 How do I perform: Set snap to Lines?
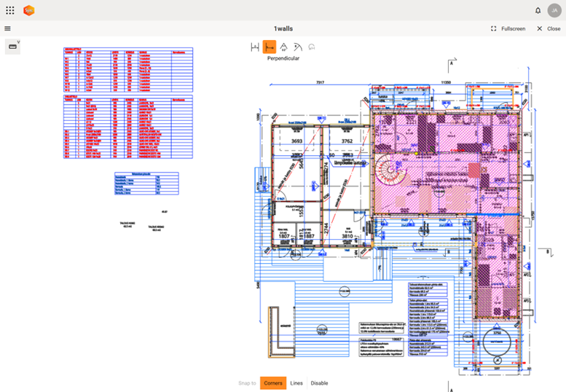tap(296, 383)
